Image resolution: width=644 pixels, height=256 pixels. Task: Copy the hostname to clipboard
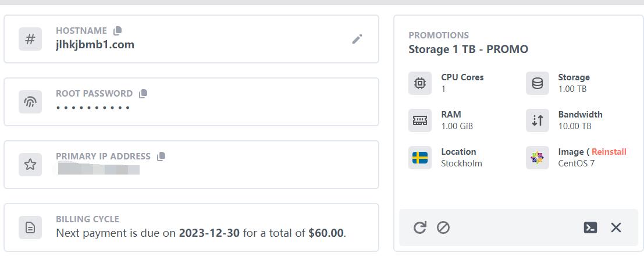click(x=118, y=30)
